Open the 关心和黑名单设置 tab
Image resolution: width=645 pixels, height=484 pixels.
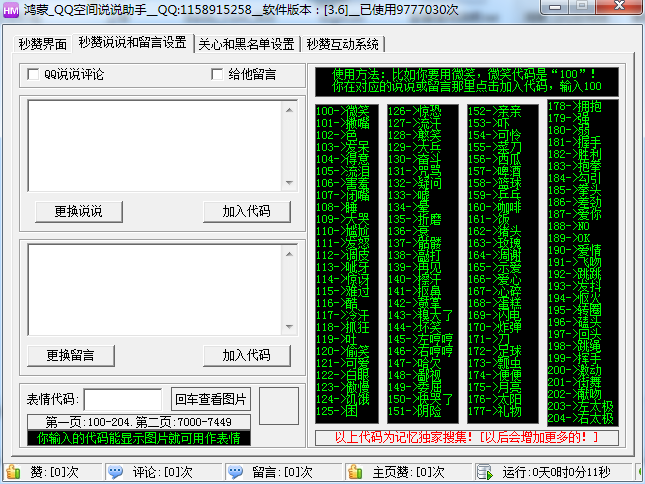coord(246,44)
